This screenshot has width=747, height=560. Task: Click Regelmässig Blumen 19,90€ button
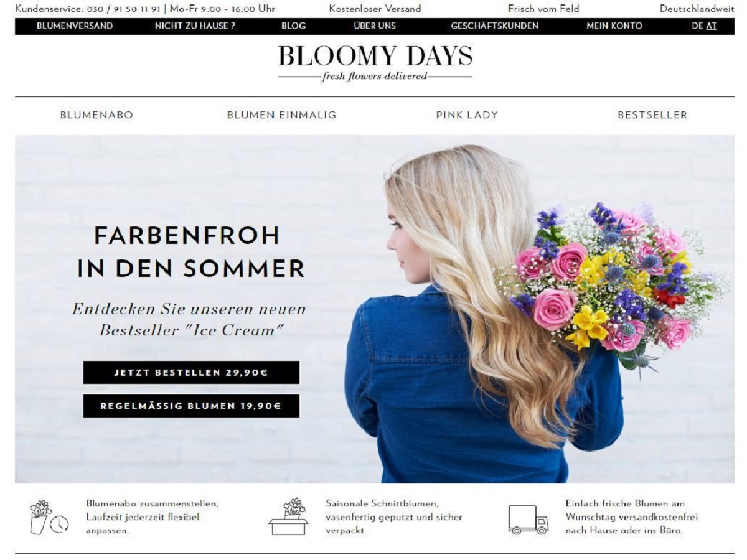click(x=191, y=406)
